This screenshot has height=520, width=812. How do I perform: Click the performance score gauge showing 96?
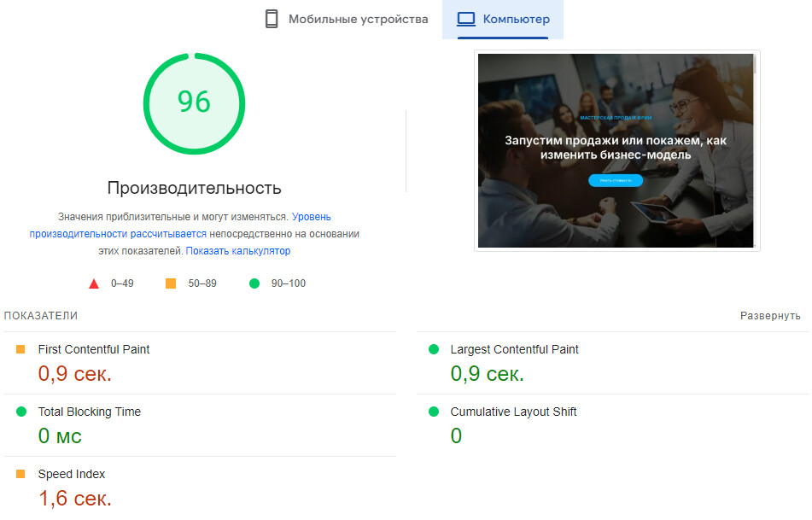point(194,103)
